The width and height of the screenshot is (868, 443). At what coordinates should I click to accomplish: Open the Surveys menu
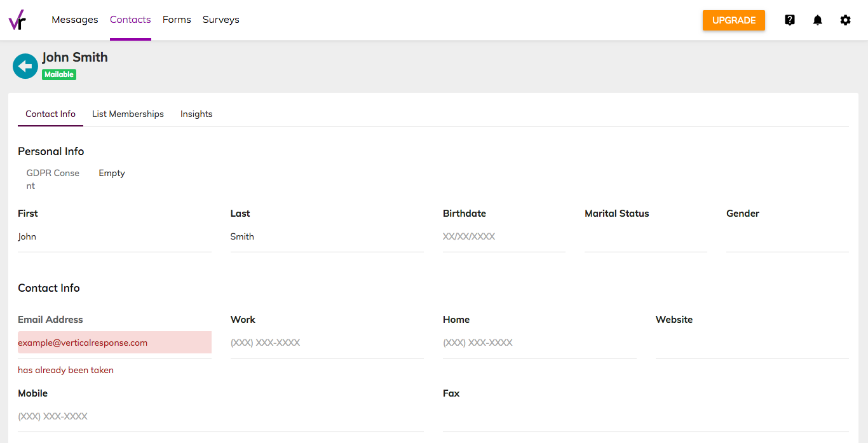pyautogui.click(x=221, y=20)
